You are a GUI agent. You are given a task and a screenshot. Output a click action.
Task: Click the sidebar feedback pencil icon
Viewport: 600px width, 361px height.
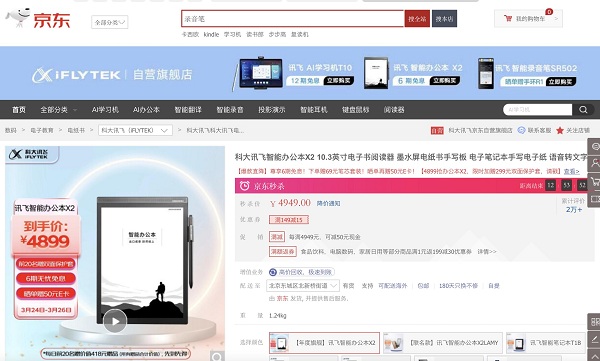[x=595, y=339]
